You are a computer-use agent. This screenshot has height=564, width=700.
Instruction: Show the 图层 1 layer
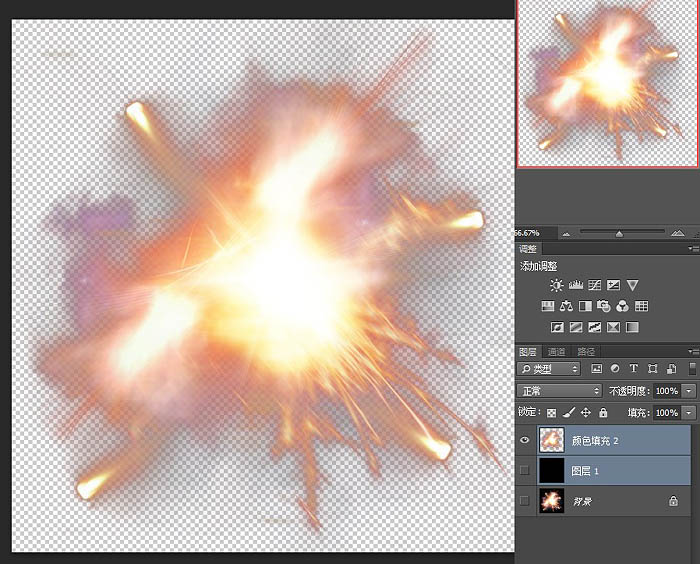point(525,469)
